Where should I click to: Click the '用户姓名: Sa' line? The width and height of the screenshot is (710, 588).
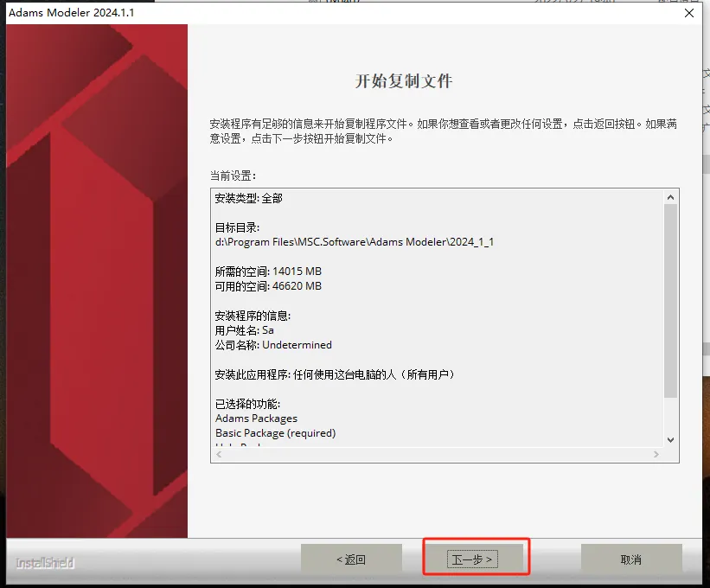pos(245,330)
